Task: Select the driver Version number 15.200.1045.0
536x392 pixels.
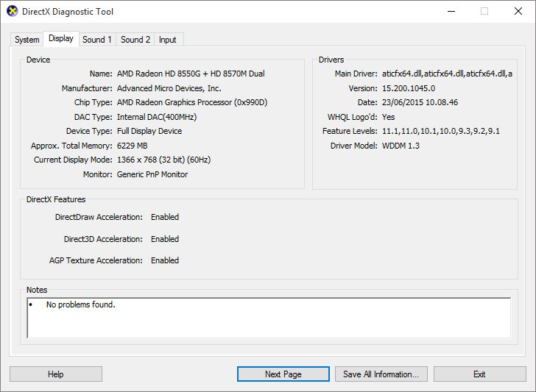Action: [409, 88]
